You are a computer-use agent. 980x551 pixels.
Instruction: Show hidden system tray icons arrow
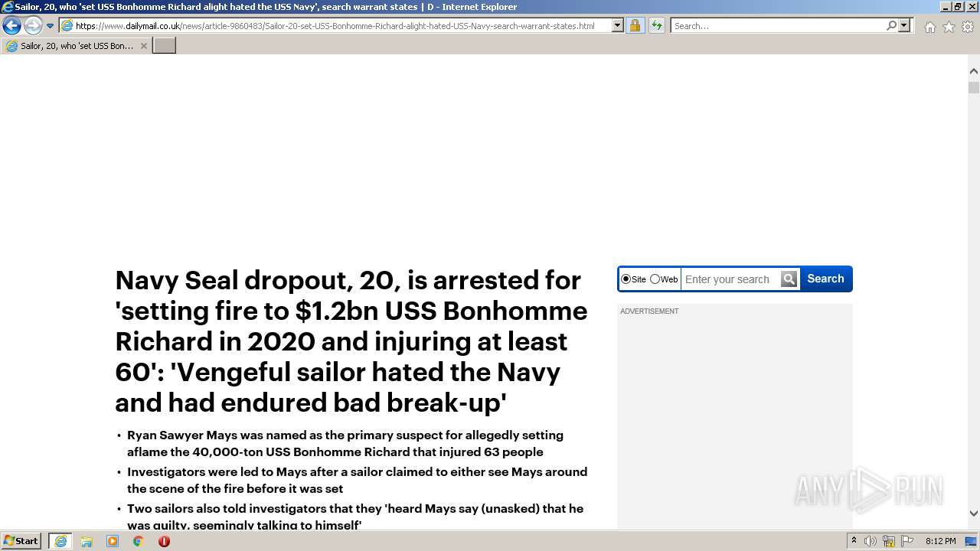coord(854,541)
